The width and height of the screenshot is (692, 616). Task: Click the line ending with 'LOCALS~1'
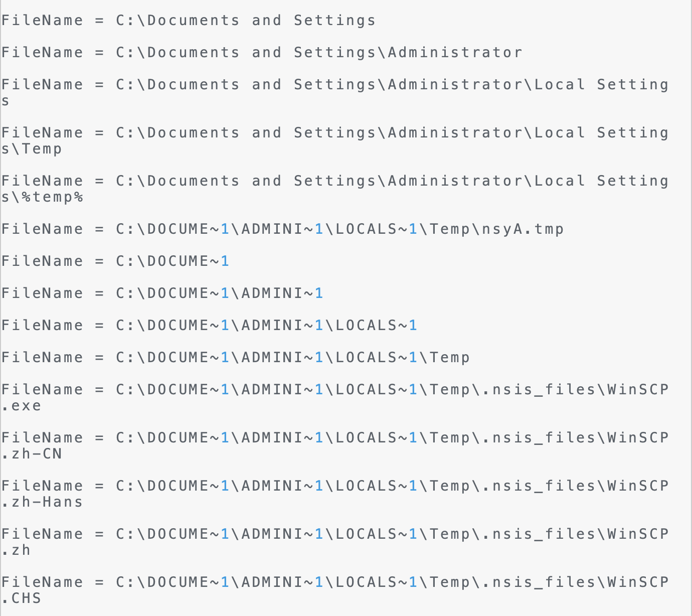[209, 326]
